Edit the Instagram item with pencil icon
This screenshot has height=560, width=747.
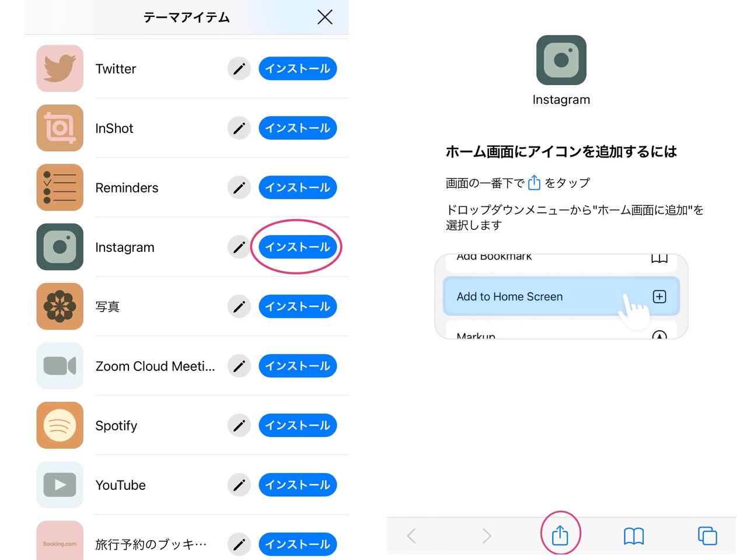pos(239,247)
